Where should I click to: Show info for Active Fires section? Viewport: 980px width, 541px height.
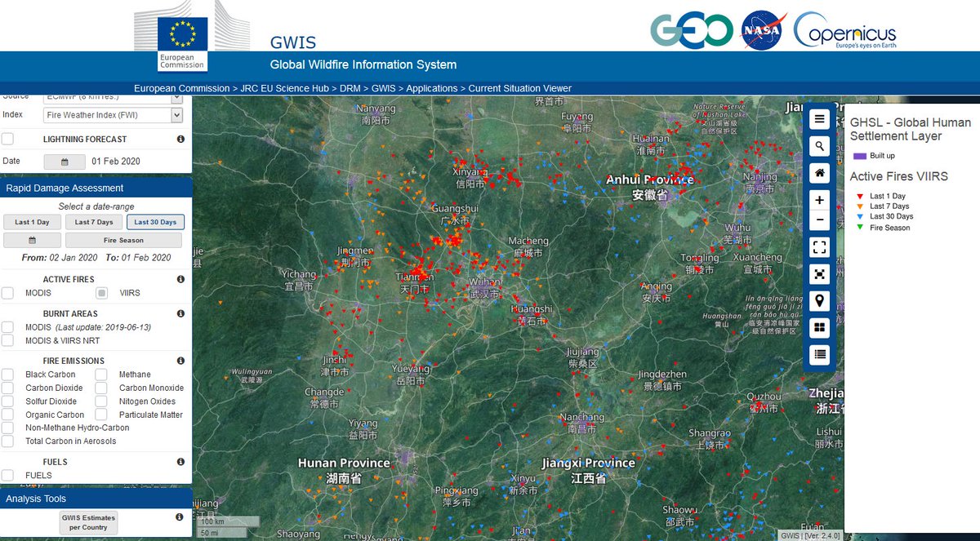coord(180,279)
